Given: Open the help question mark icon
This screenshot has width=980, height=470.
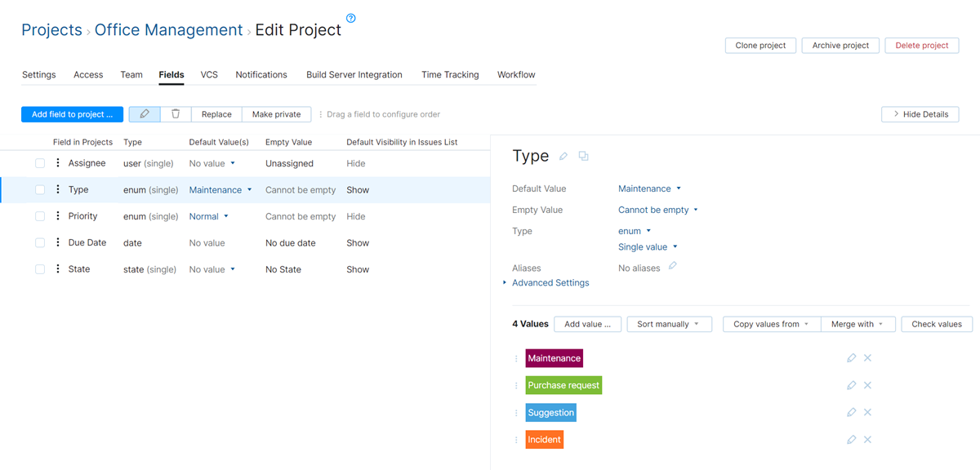Looking at the screenshot, I should [x=351, y=18].
